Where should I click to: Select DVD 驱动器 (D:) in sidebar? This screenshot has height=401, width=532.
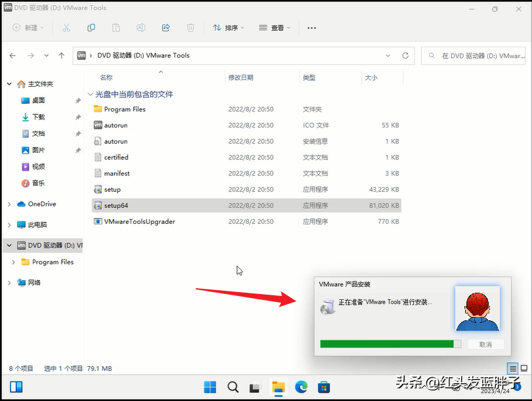coord(43,245)
